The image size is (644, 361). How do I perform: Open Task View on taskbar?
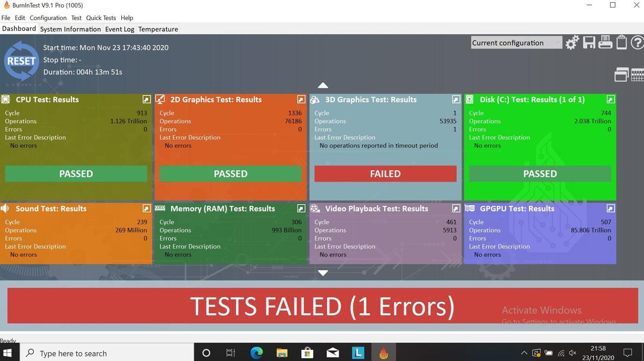[230, 353]
